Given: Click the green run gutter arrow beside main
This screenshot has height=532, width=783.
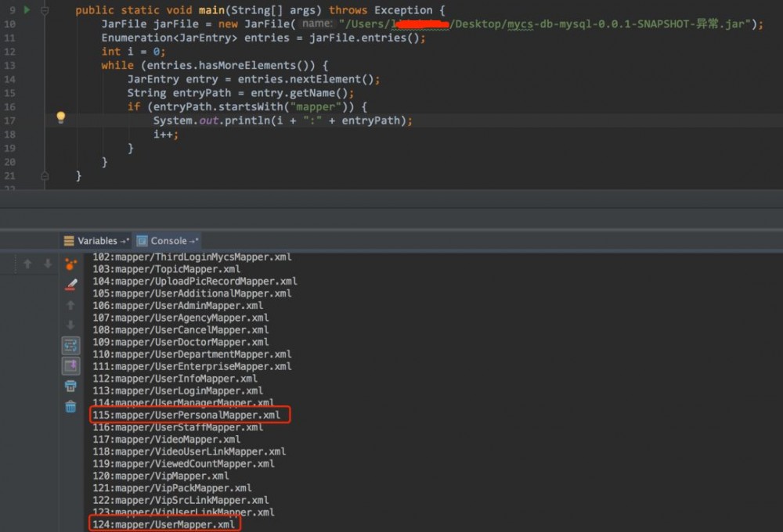Looking at the screenshot, I should pyautogui.click(x=27, y=9).
